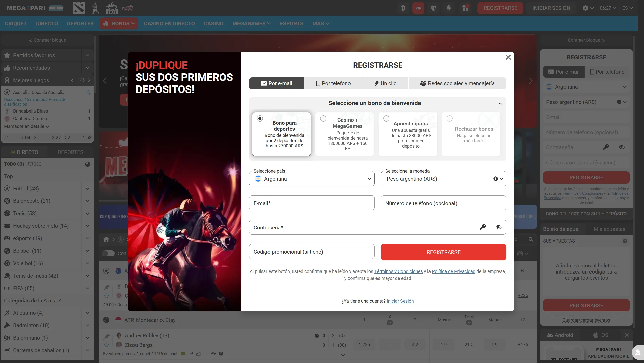
Task: Open the gifts notification icon
Action: pyautogui.click(x=465, y=8)
